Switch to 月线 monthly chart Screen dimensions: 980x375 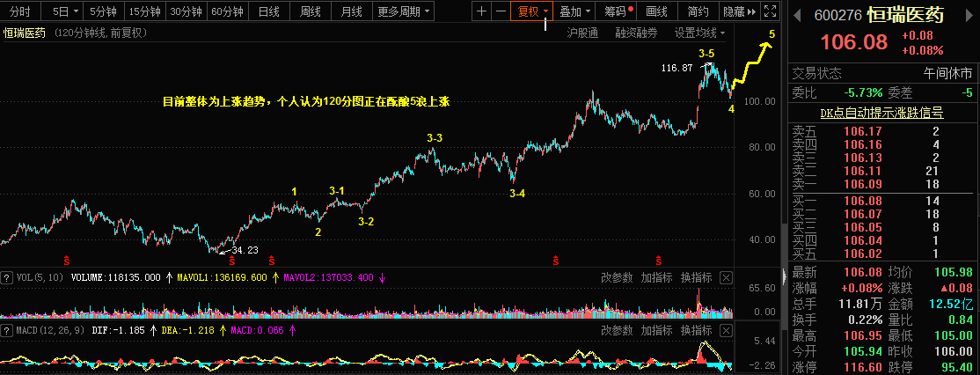(351, 11)
